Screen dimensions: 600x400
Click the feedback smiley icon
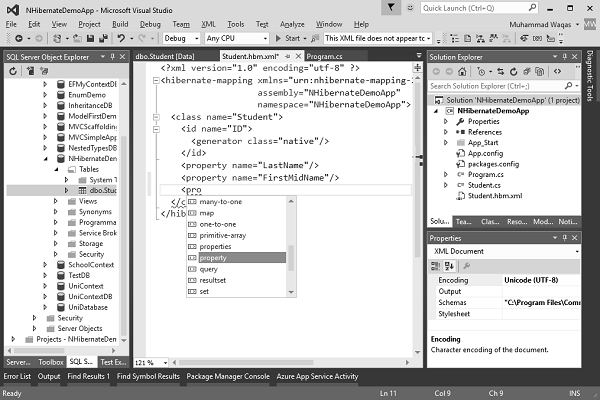pyautogui.click(x=410, y=8)
